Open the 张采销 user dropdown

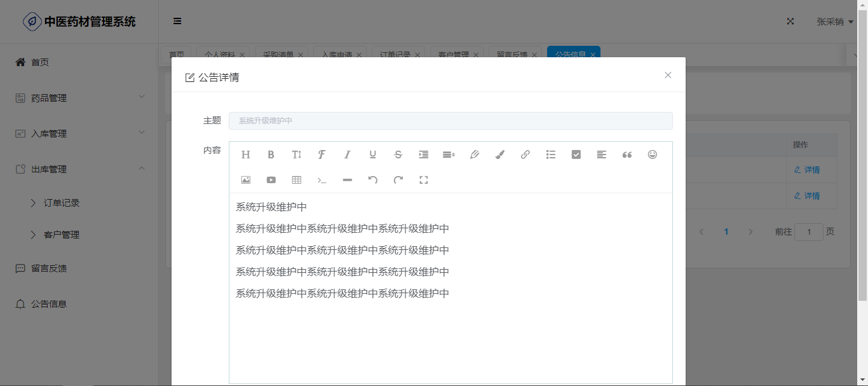[835, 22]
